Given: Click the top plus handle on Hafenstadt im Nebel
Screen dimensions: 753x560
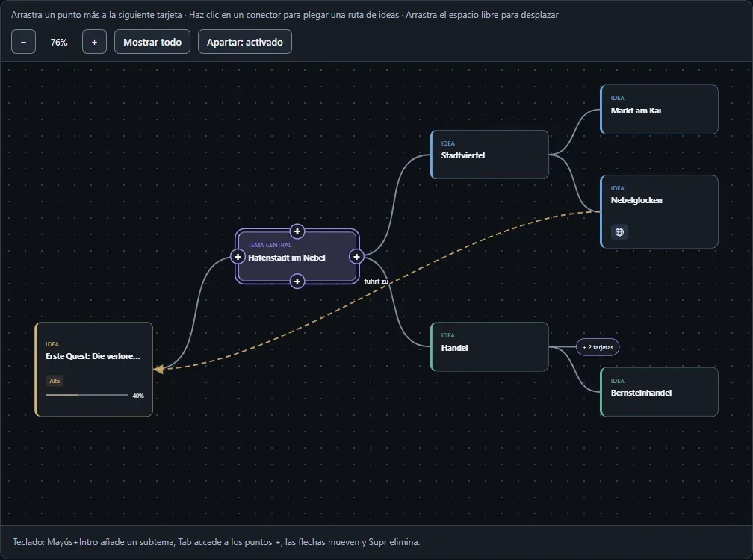Looking at the screenshot, I should 297,231.
